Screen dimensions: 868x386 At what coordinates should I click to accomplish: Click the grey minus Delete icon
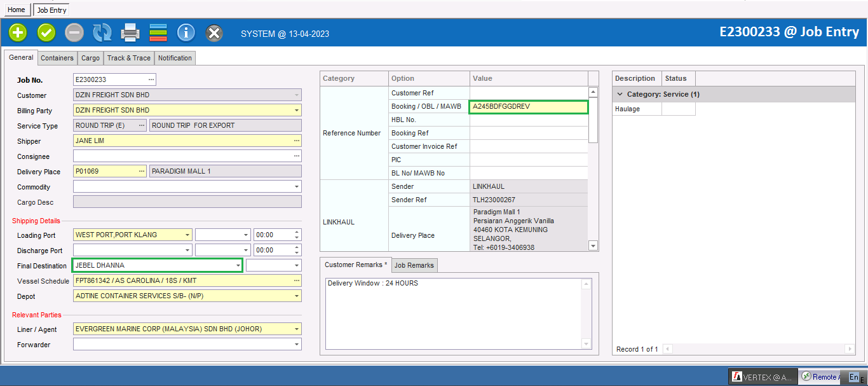(74, 32)
